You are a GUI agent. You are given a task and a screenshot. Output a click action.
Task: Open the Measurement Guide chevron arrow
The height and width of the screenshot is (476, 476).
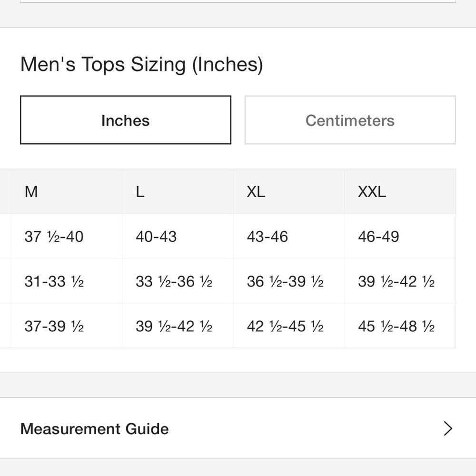coord(448,428)
